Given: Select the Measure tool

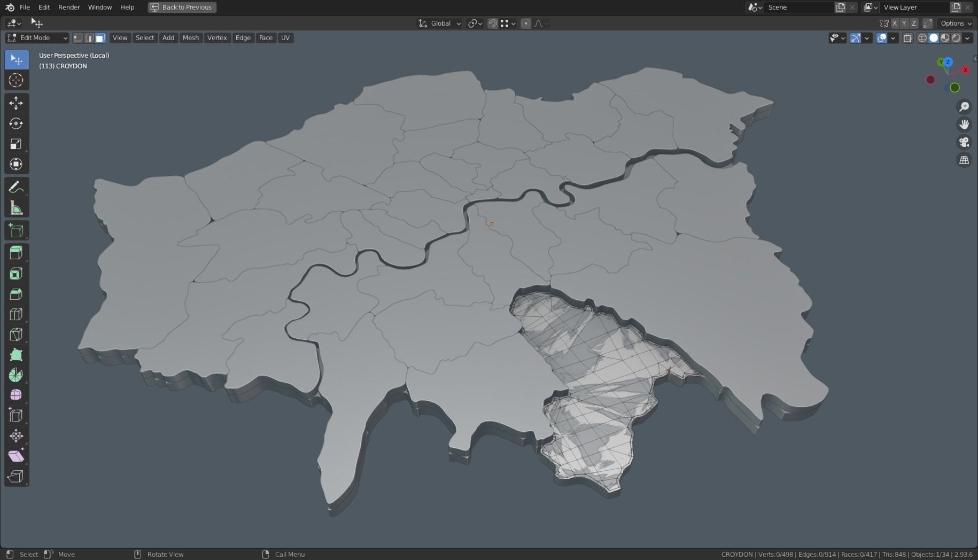Looking at the screenshot, I should pyautogui.click(x=17, y=208).
